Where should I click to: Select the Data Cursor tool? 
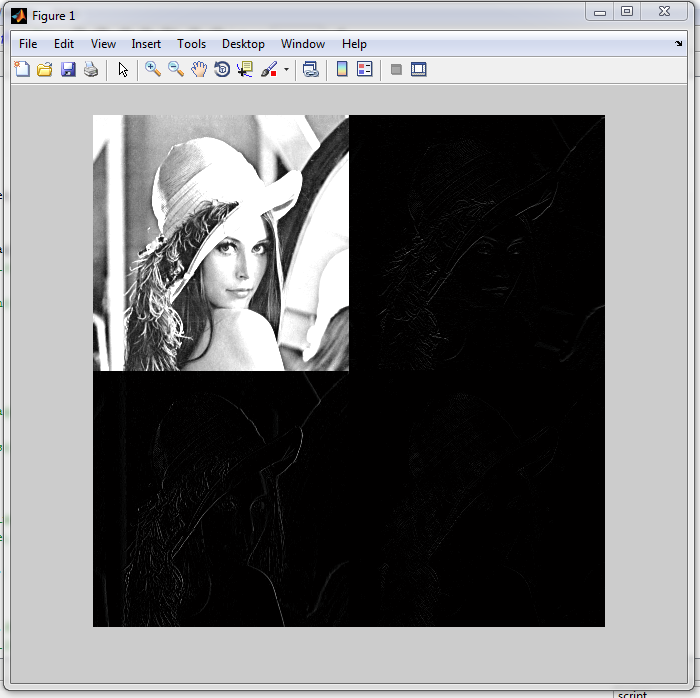pos(245,69)
